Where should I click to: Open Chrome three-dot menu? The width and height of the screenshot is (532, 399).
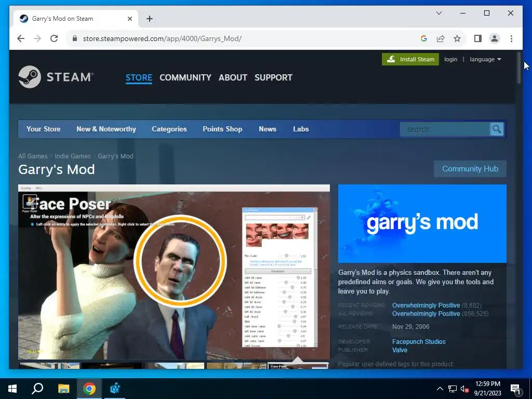[x=511, y=38]
